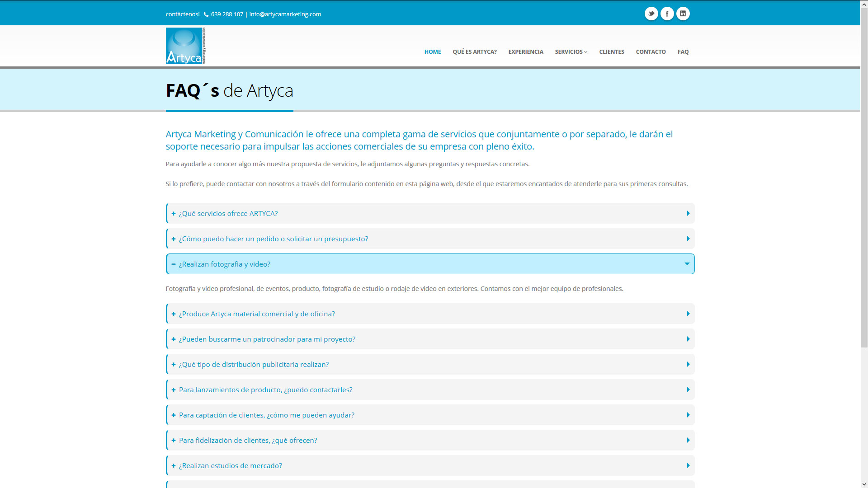Click the info@artycamarketing.com email link

(x=285, y=14)
